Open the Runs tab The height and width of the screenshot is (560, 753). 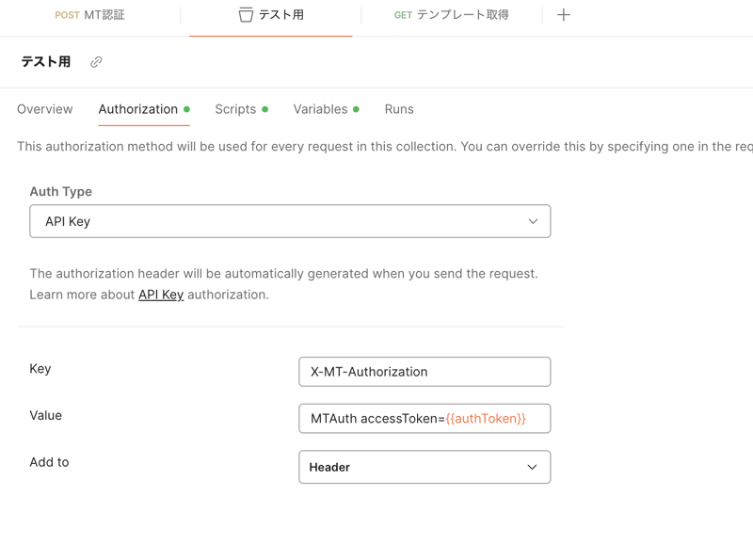[399, 109]
